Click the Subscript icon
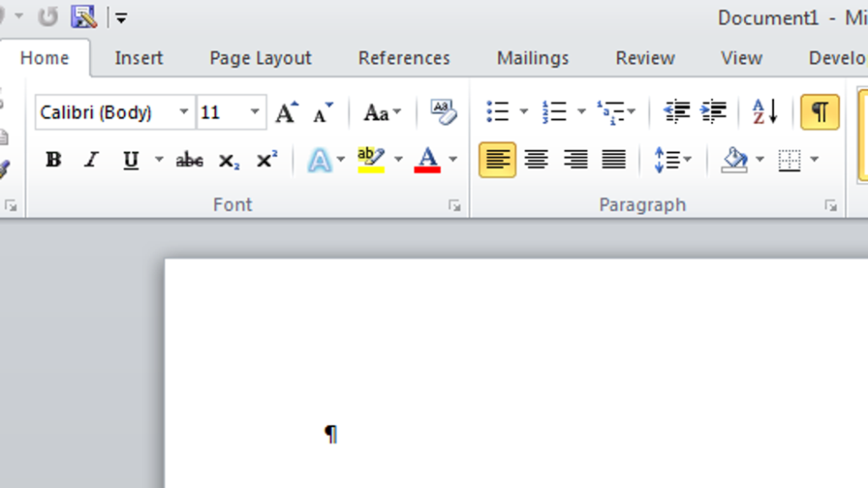 tap(228, 160)
